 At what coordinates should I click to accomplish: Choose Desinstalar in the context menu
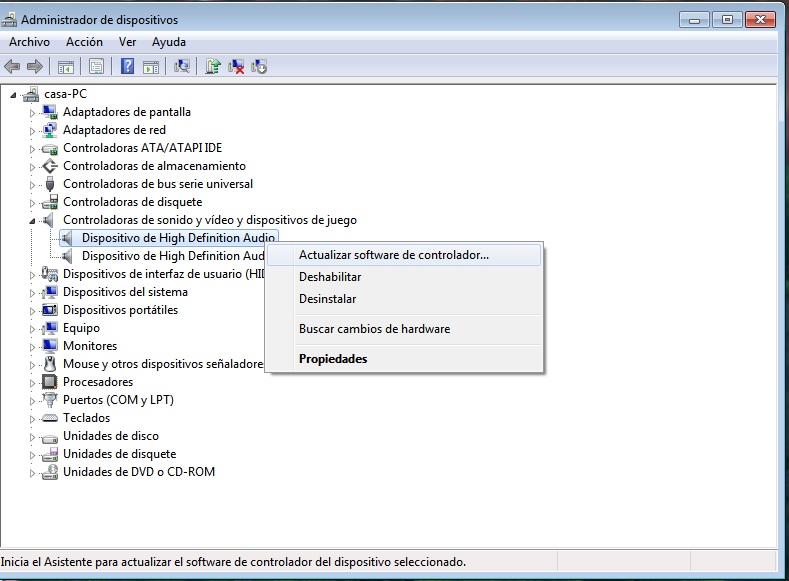point(404,299)
